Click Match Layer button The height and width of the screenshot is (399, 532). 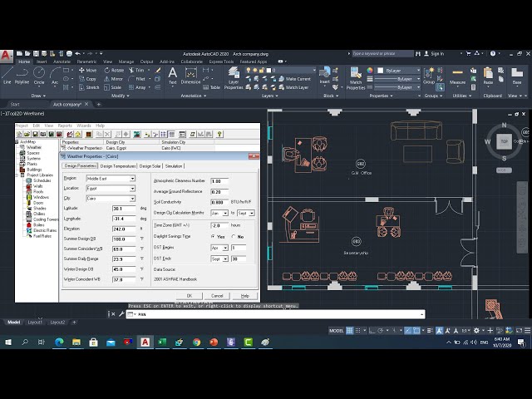[293, 87]
